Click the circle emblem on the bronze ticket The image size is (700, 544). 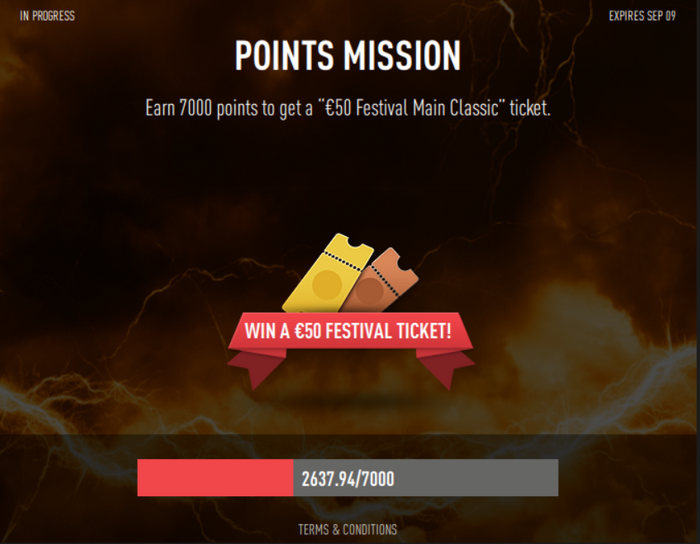click(x=369, y=292)
